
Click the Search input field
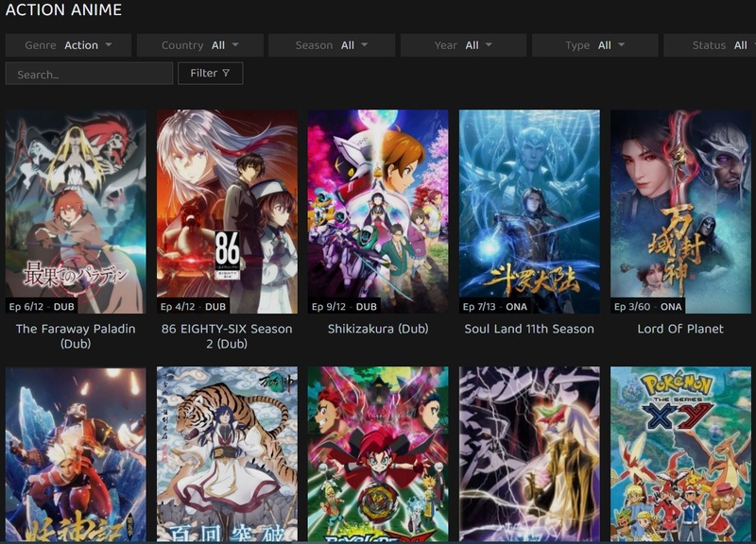(x=89, y=74)
